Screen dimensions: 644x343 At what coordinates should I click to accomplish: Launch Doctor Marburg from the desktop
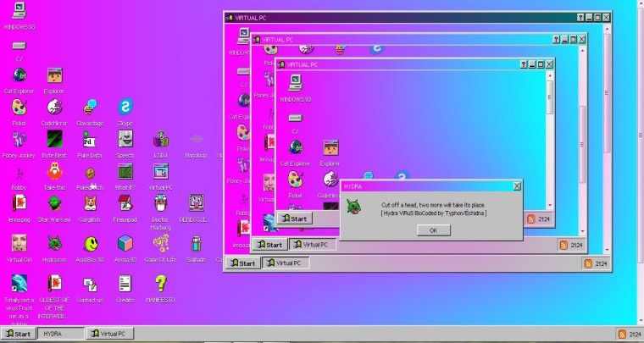tap(160, 203)
